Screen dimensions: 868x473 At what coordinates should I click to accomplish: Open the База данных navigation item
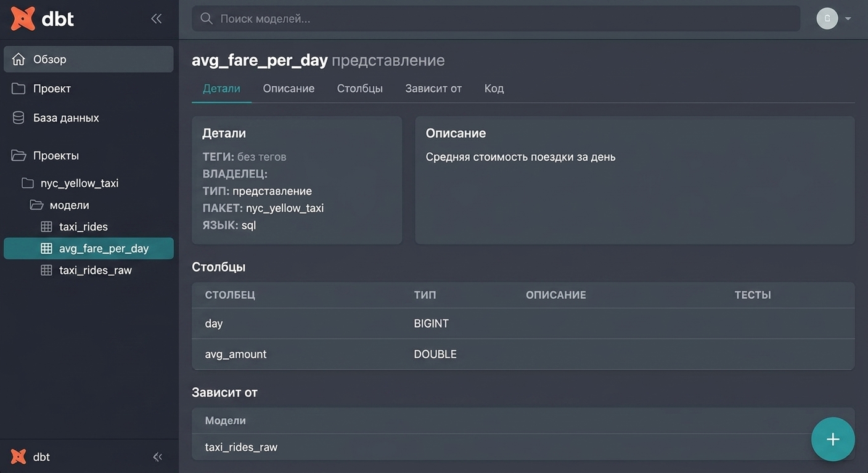pyautogui.click(x=89, y=118)
